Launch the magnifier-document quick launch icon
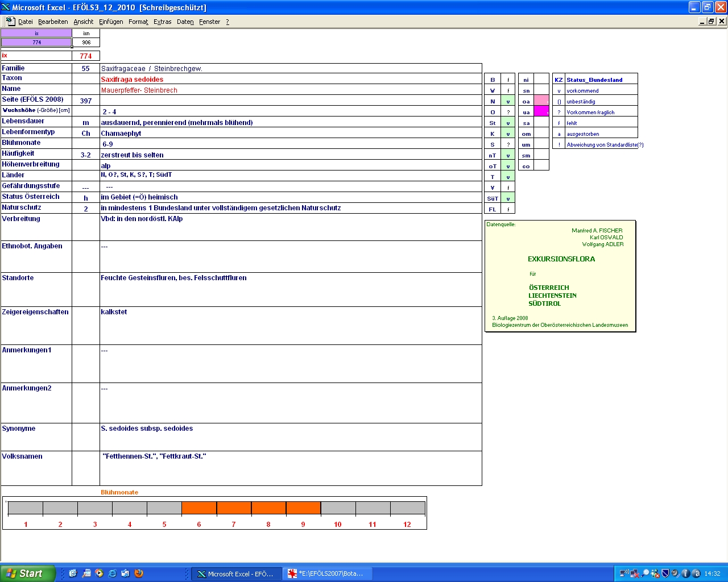The image size is (728, 582). pyautogui.click(x=86, y=573)
